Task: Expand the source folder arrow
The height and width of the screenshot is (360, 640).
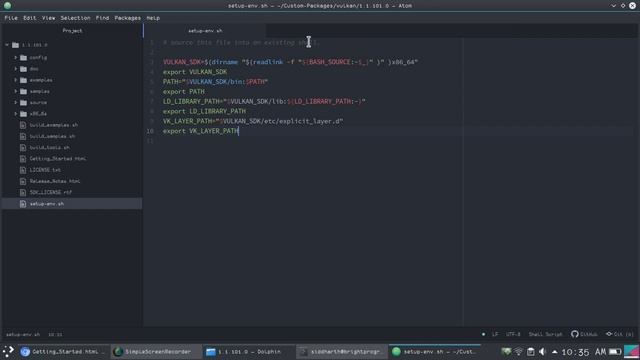Action: [x=16, y=102]
